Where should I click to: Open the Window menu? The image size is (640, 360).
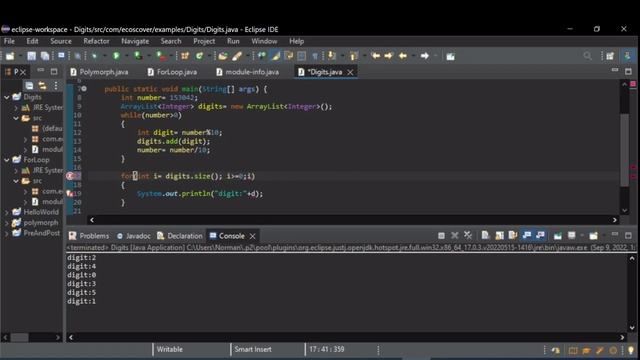(264, 41)
